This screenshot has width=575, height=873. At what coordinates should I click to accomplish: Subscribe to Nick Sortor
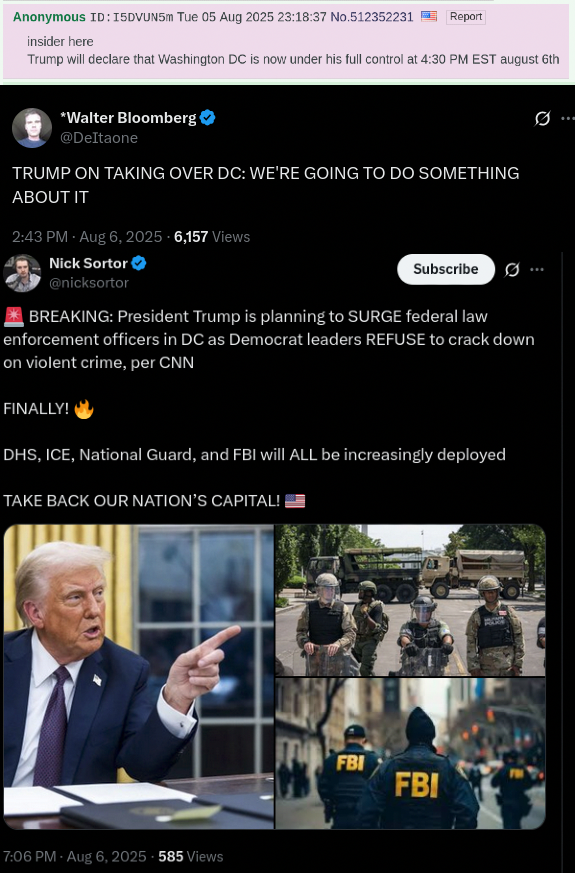[446, 269]
